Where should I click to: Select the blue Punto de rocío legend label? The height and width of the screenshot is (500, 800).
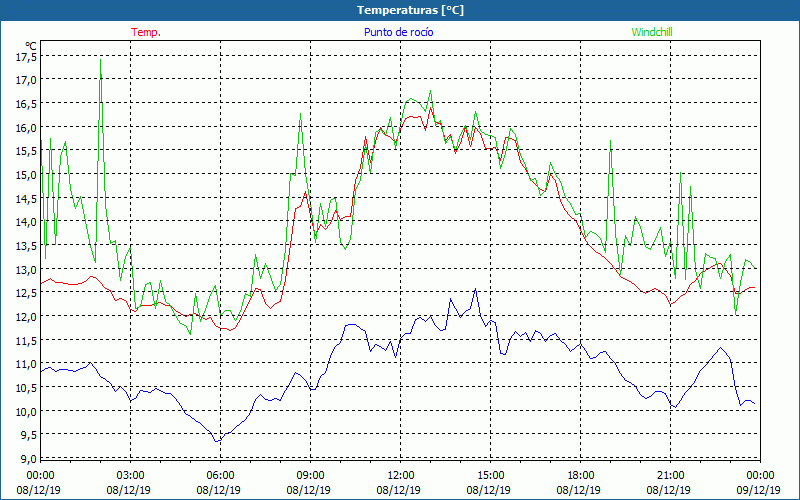[x=398, y=32]
